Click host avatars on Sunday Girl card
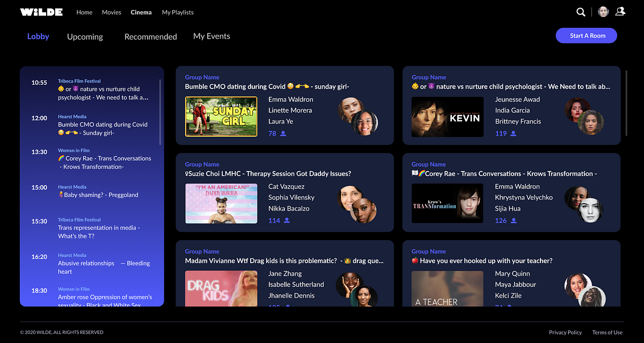The width and height of the screenshot is (644, 343). [x=358, y=117]
